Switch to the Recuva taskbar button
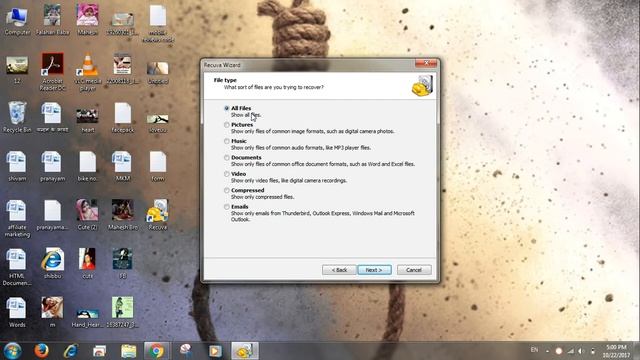The height and width of the screenshot is (360, 640). tap(244, 351)
